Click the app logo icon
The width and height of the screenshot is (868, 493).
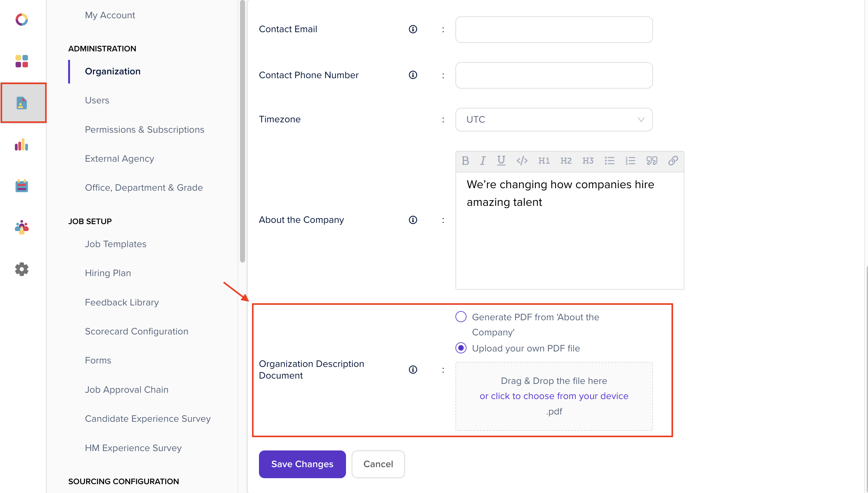click(x=22, y=19)
